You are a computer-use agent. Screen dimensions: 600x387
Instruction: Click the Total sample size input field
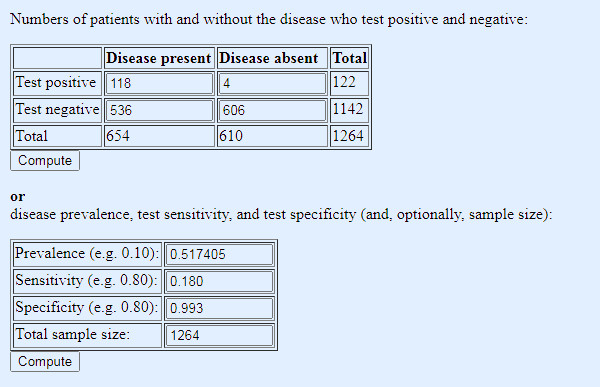(x=219, y=335)
